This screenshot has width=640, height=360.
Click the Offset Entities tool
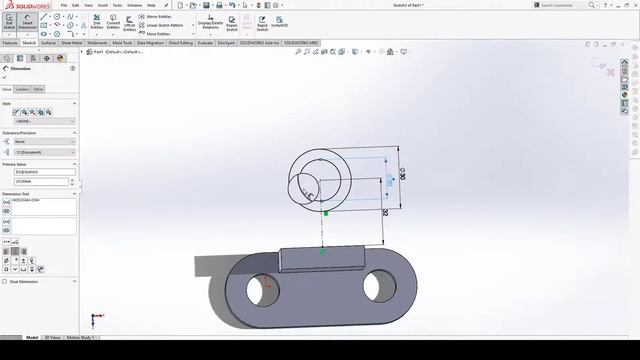(x=129, y=23)
